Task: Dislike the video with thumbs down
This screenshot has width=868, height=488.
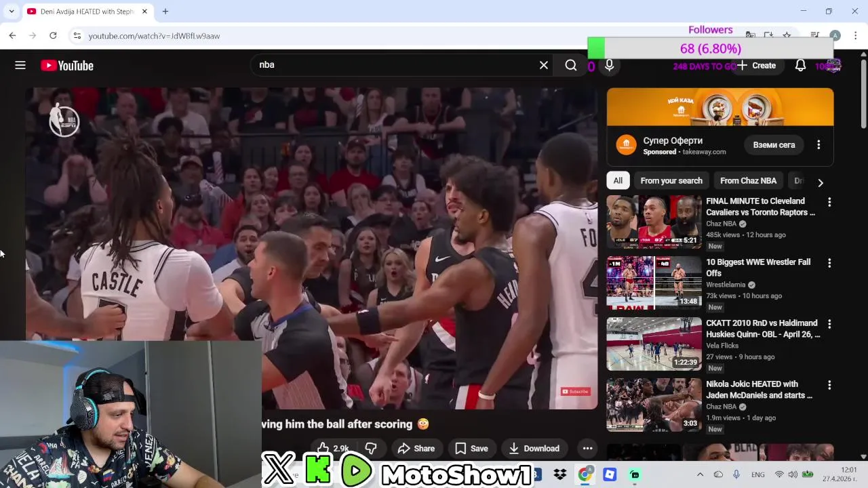Action: [x=371, y=448]
